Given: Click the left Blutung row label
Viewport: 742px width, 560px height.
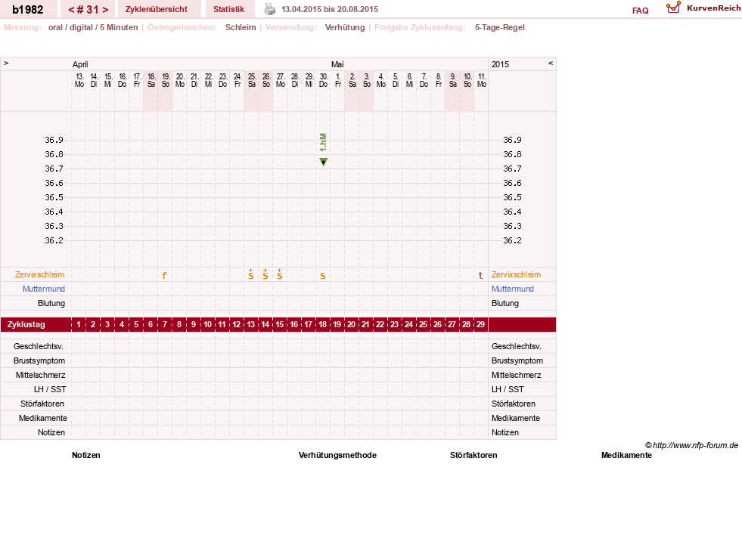Looking at the screenshot, I should 51,303.
